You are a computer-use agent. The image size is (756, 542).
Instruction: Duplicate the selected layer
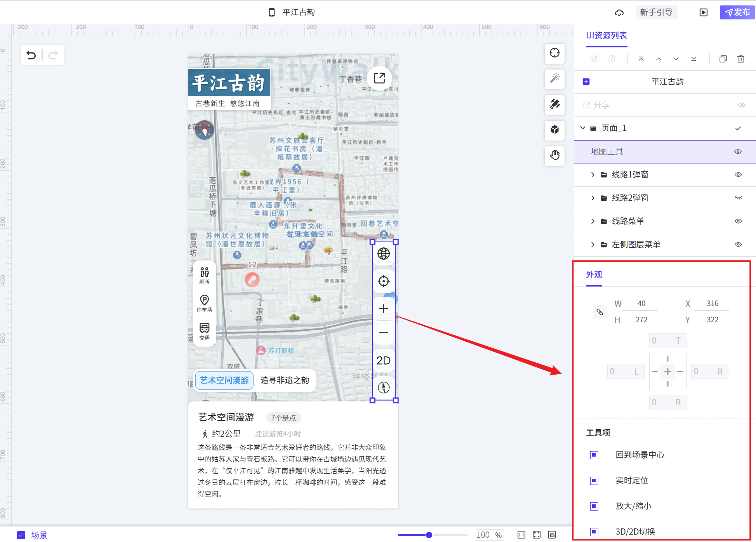[723, 59]
